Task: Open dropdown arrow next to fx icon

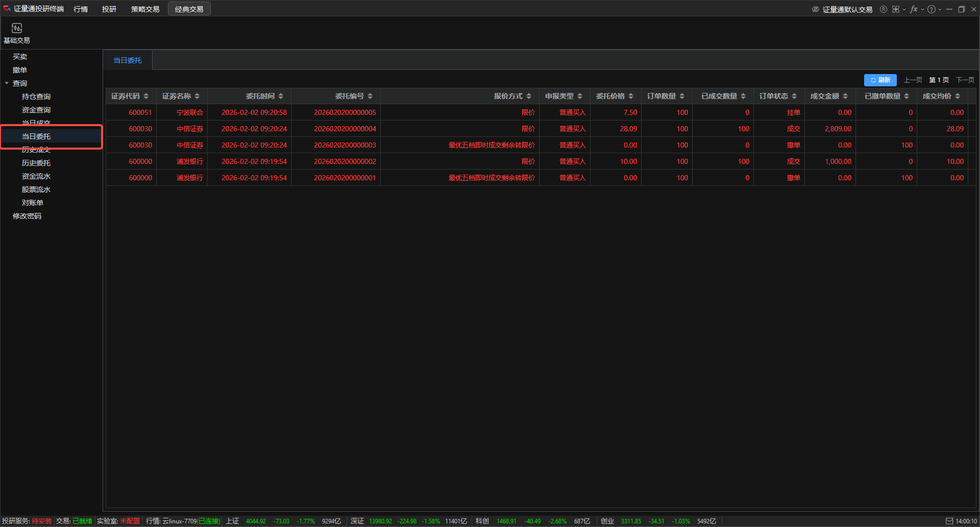Action: coord(922,9)
